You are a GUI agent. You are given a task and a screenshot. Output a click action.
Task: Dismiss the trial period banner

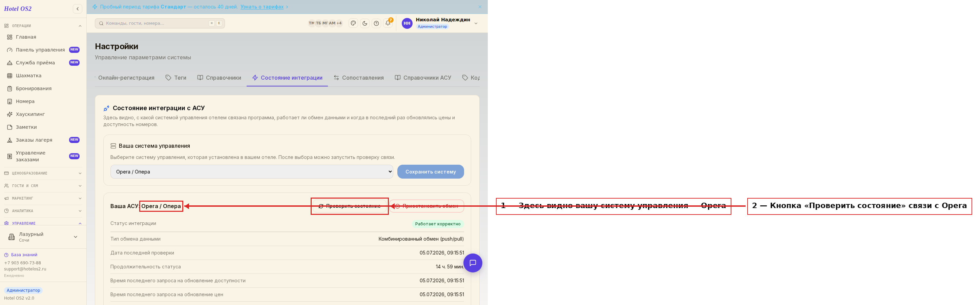(x=480, y=7)
